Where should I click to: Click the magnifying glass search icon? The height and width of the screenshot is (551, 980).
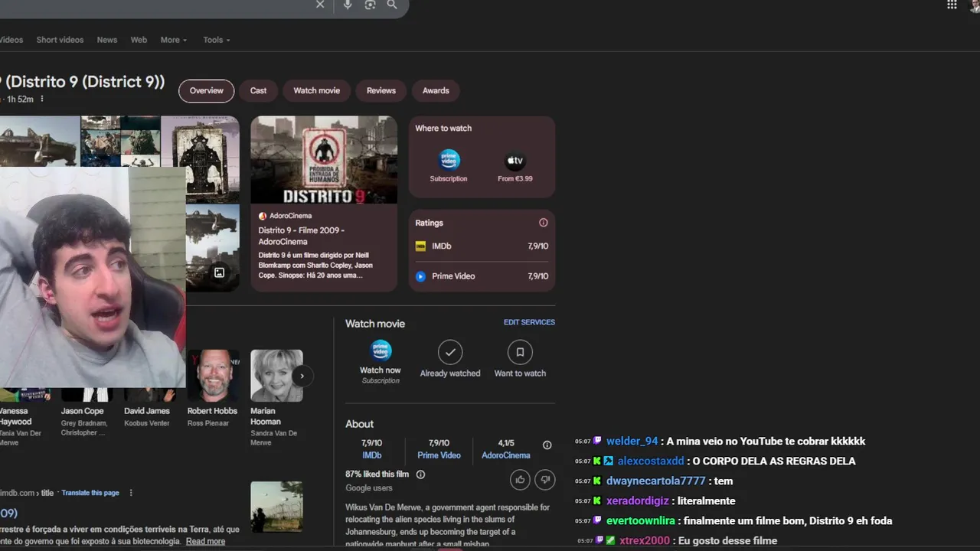[x=392, y=5]
